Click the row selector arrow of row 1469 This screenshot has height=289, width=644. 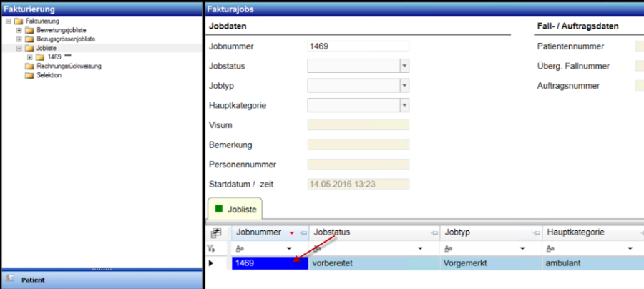coord(212,263)
